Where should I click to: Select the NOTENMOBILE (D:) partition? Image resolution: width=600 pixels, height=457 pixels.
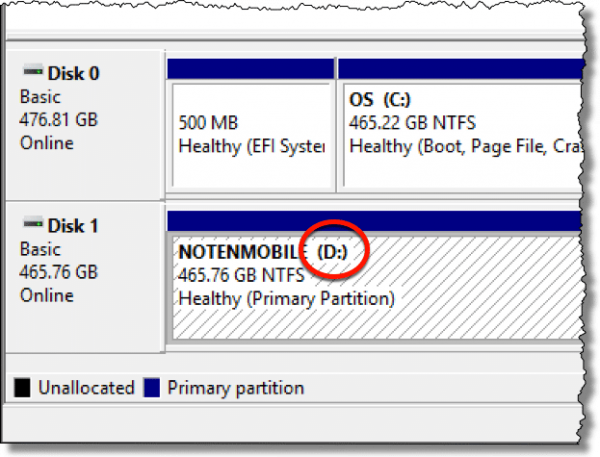point(378,287)
